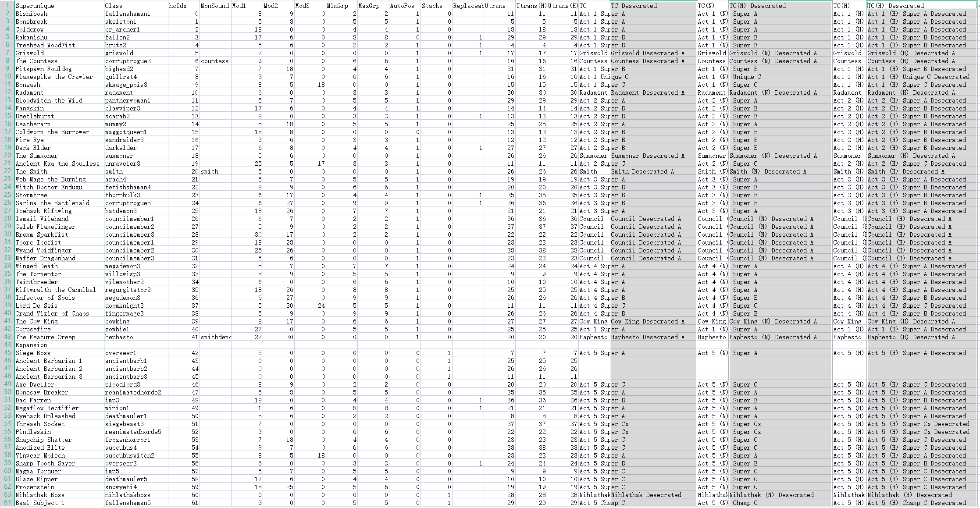980x508 pixels.
Task: Click row number 22 header
Action: 7,171
